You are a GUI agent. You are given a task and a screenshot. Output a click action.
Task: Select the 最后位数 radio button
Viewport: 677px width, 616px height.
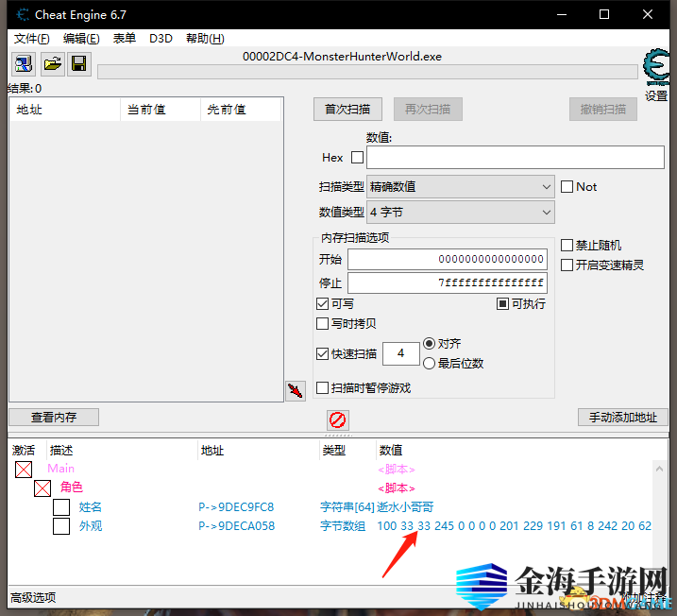click(429, 364)
